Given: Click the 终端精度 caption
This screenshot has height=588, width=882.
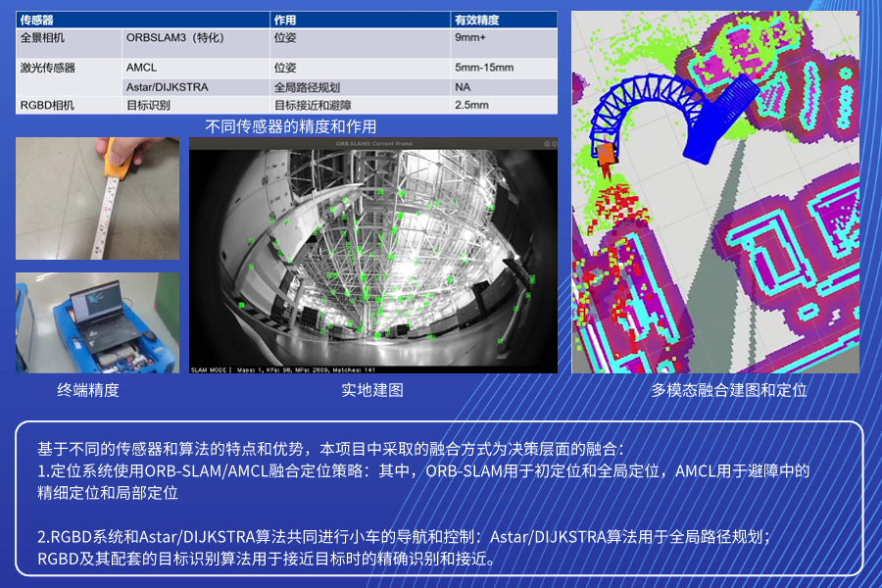Looking at the screenshot, I should point(88,390).
